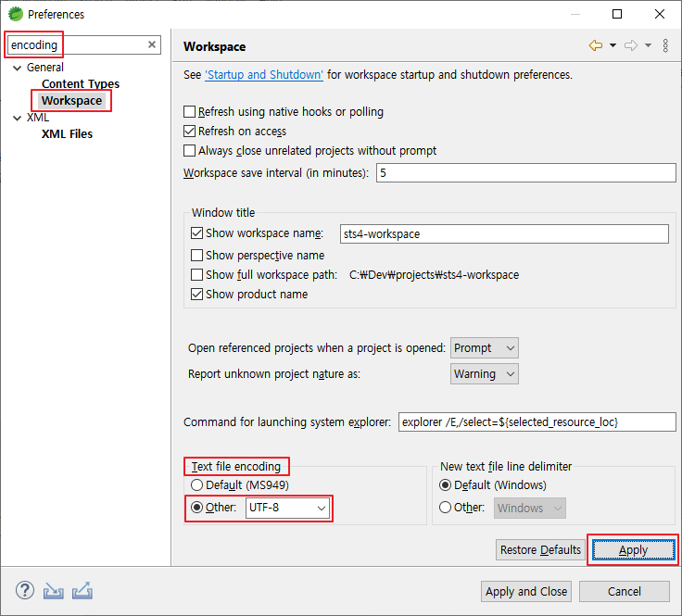Viewport: 682px width, 616px height.
Task: Select Content Types in the tree
Action: point(81,83)
